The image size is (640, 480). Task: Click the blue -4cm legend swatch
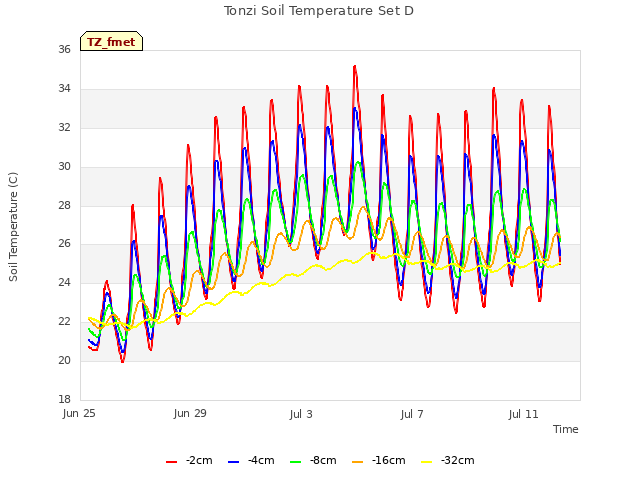coord(233,462)
